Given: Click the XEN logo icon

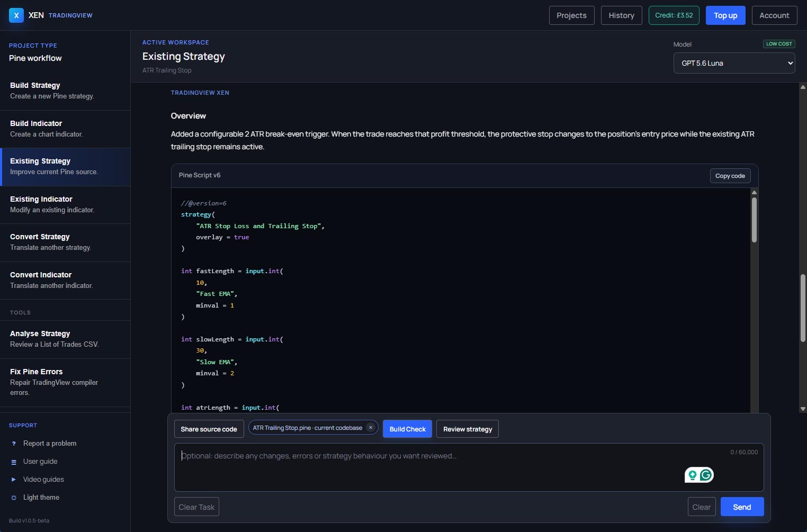Looking at the screenshot, I should pos(16,15).
